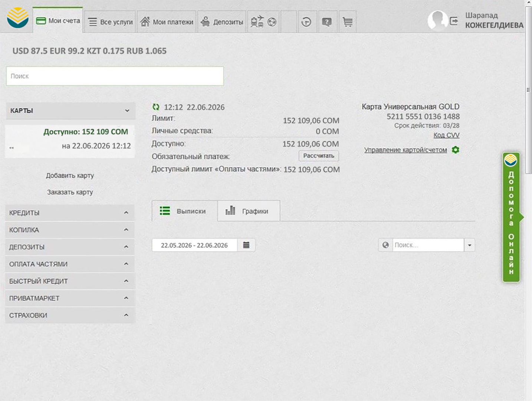The width and height of the screenshot is (532, 401).
Task: Switch to the Графики tab
Action: [x=249, y=211]
